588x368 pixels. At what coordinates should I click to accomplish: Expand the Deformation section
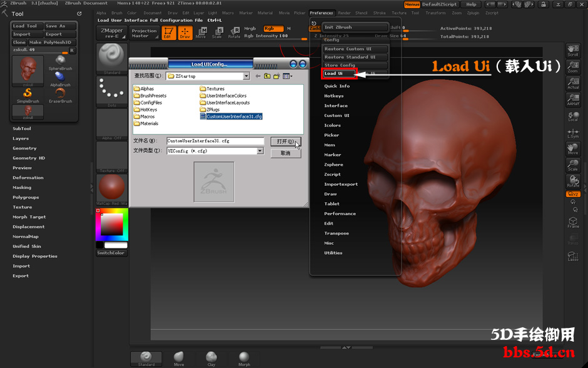coord(28,178)
